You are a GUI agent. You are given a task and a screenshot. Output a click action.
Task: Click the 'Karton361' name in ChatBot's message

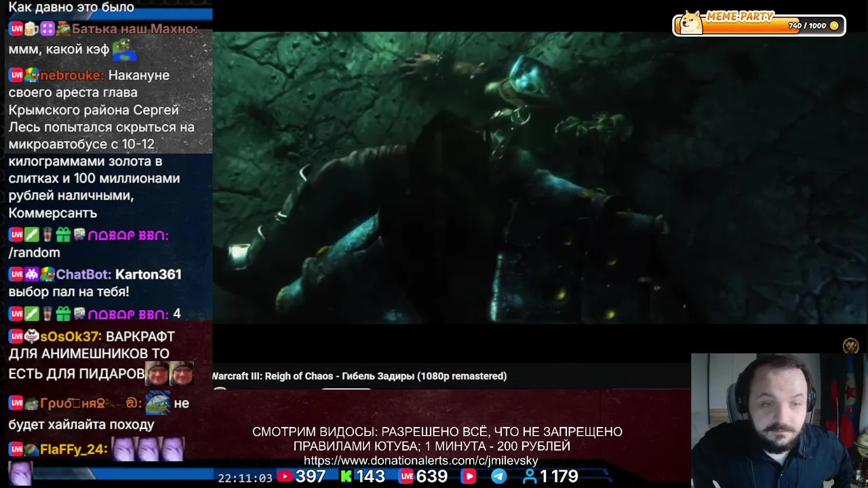pos(148,274)
